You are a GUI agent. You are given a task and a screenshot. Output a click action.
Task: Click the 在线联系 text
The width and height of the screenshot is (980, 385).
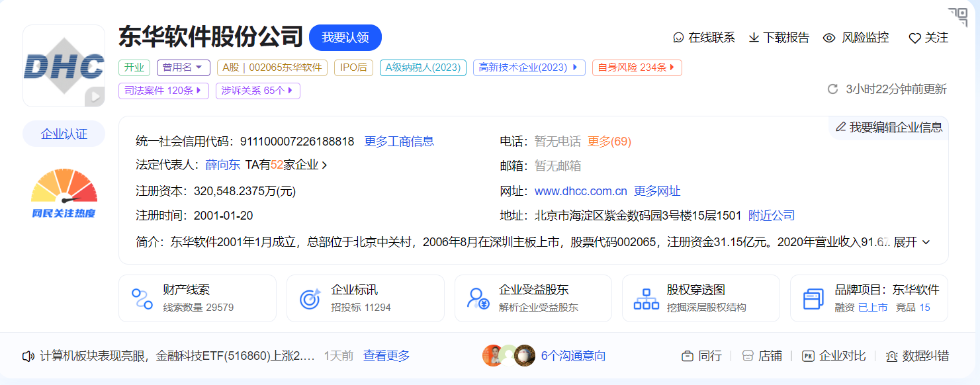click(x=712, y=38)
